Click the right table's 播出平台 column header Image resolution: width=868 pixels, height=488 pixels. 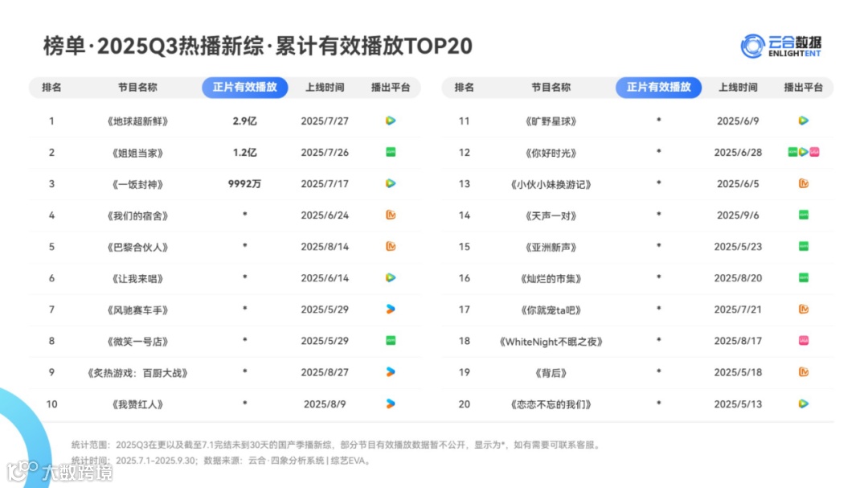[x=803, y=88]
